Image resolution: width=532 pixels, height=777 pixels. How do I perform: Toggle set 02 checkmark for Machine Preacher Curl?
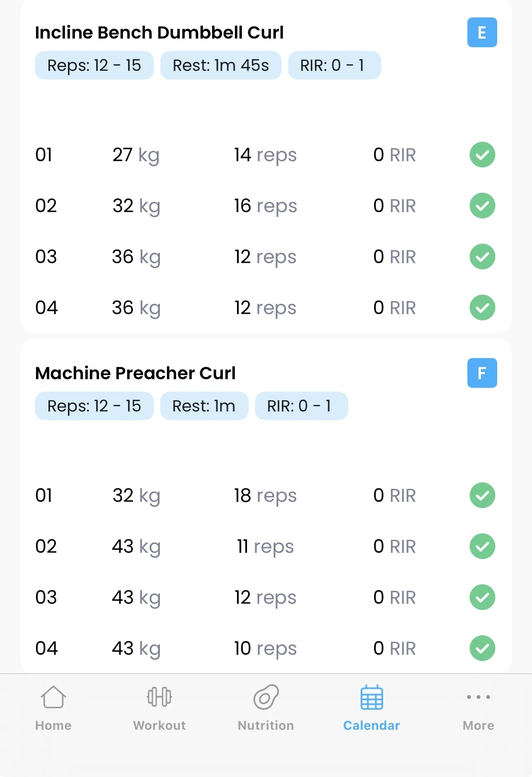(x=482, y=546)
